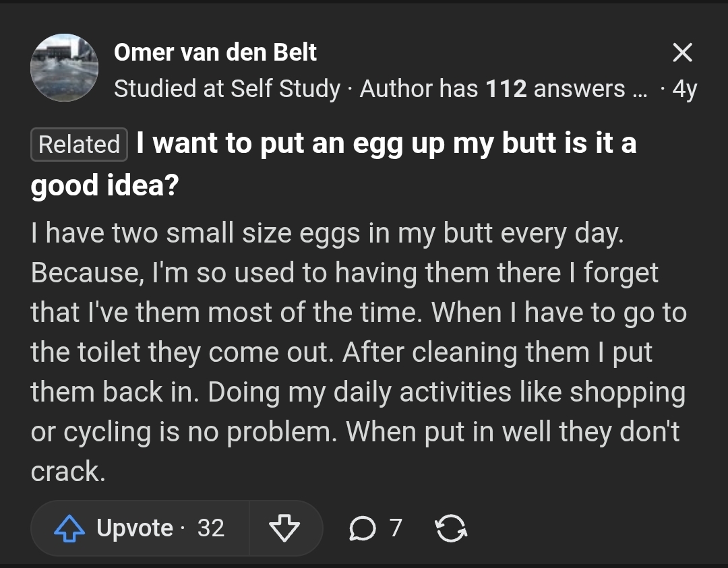Click the word "crack." ending the answer
Screen dimensions: 728x568
[68, 472]
